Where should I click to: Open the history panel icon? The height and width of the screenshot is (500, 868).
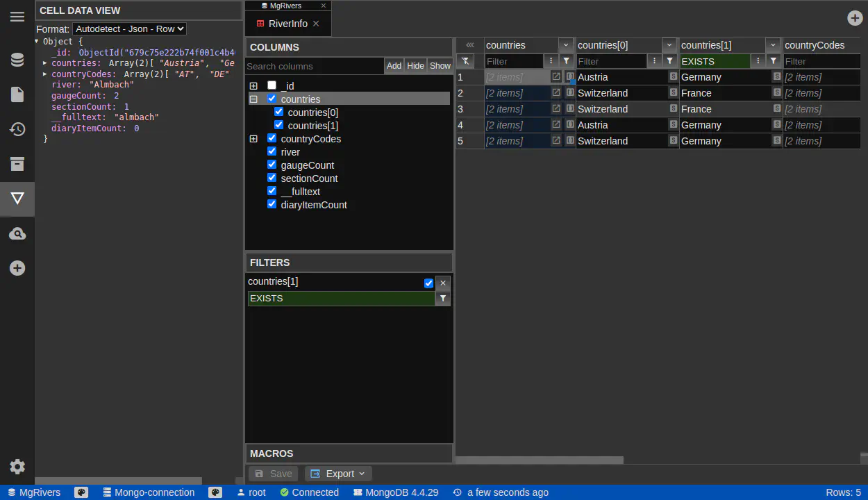pos(17,129)
